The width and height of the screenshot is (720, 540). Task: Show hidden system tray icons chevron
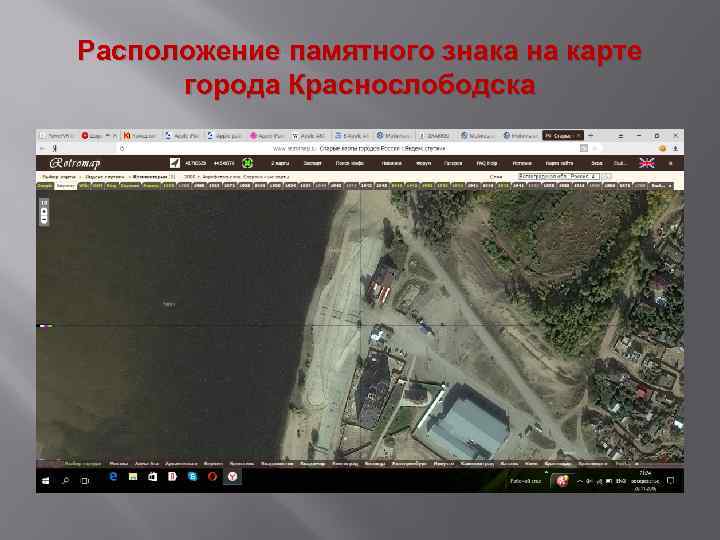point(579,481)
